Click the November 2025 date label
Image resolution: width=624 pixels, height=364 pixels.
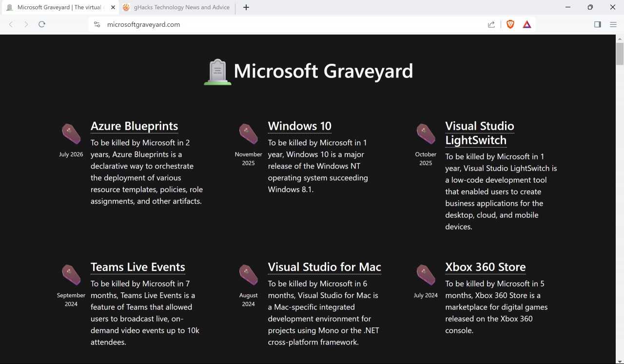[x=249, y=159]
